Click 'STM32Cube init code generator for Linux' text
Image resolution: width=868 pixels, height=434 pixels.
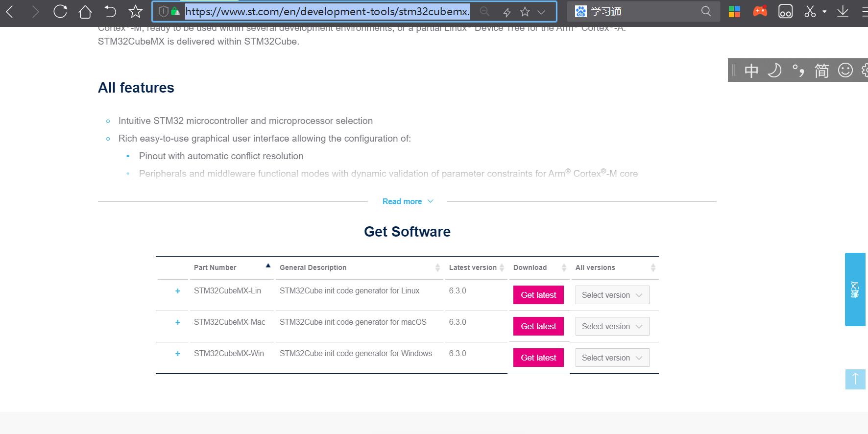[x=350, y=290]
